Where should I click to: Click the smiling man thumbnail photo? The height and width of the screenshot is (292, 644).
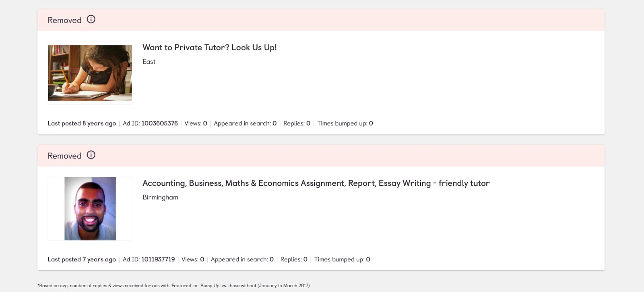point(90,209)
